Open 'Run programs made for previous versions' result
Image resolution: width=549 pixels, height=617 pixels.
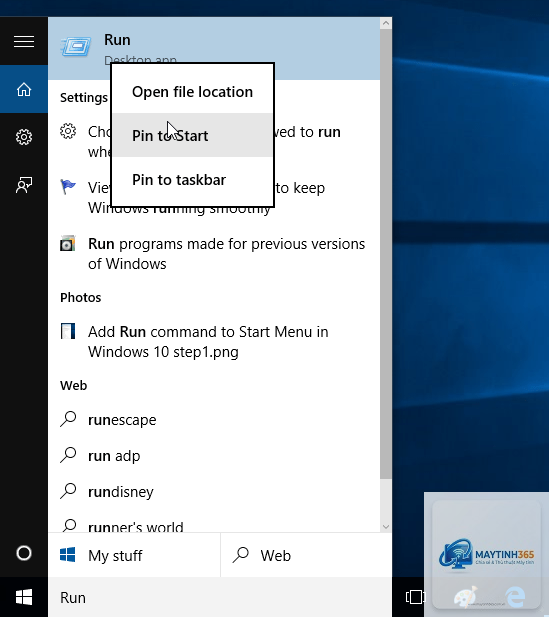click(x=214, y=253)
